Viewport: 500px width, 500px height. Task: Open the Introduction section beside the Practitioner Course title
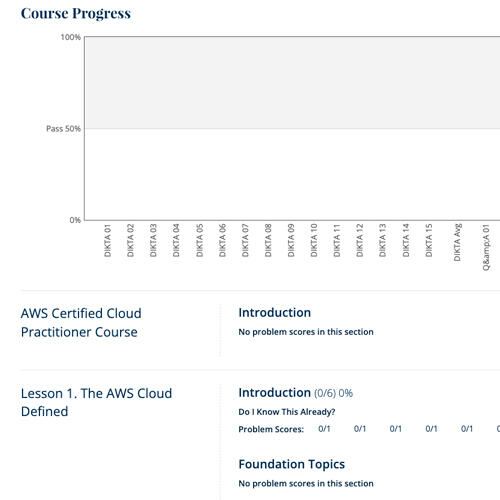[274, 313]
